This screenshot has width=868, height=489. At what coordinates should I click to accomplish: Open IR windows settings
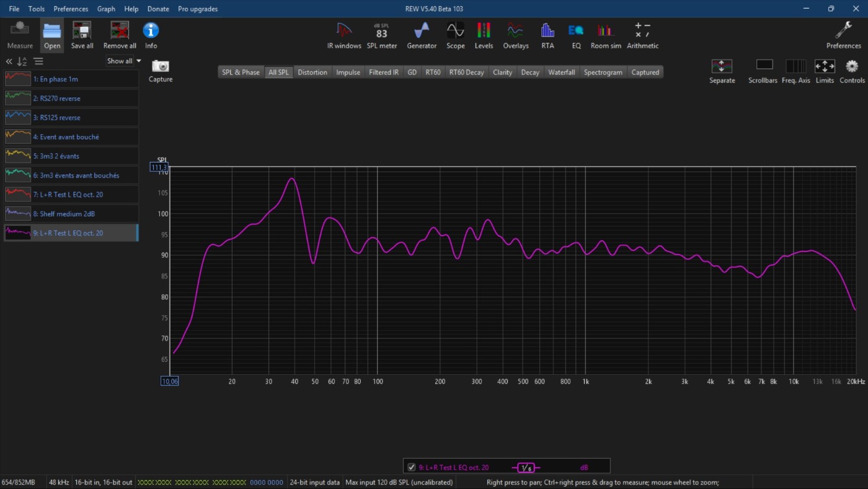pyautogui.click(x=344, y=35)
